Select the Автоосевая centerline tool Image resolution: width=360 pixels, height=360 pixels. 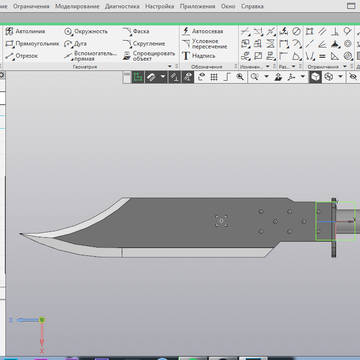click(x=203, y=31)
